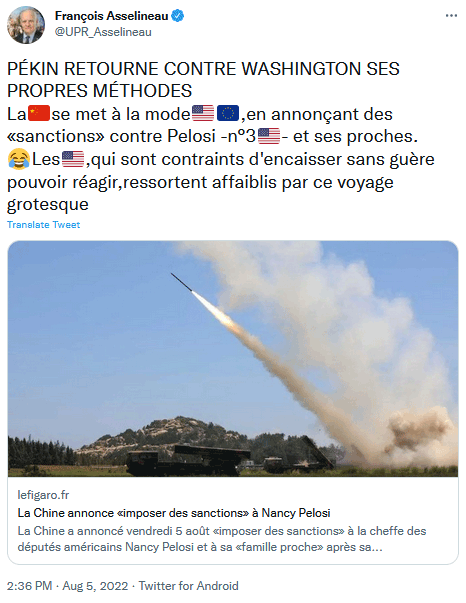This screenshot has width=466, height=603.
Task: Click the US flag after 'Les'
Action: tap(73, 159)
